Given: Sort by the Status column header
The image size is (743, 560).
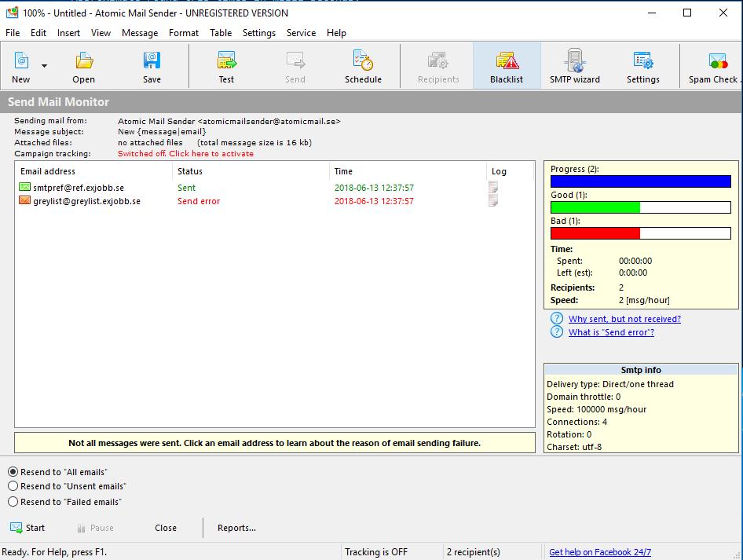Looking at the screenshot, I should (251, 171).
